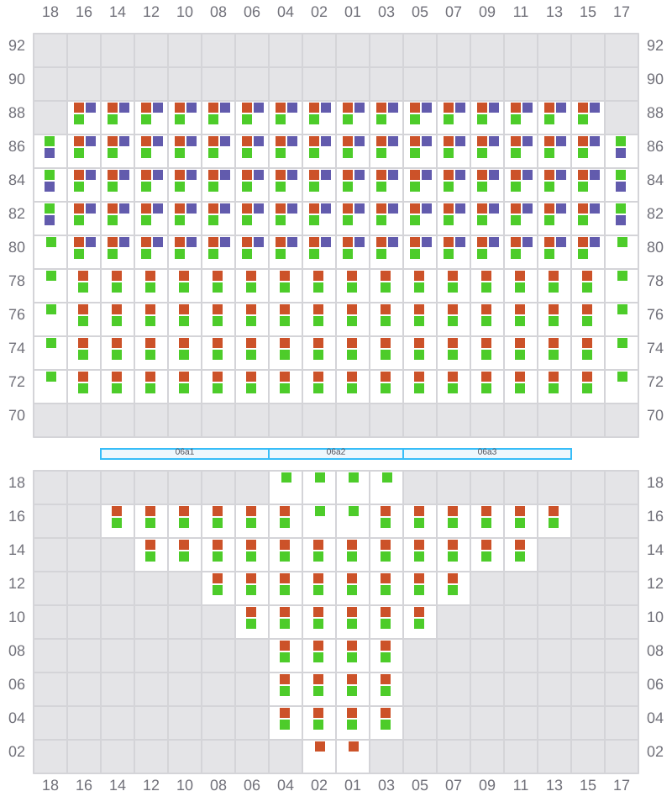Pick green square in hold tier 10, row 05

click(419, 624)
